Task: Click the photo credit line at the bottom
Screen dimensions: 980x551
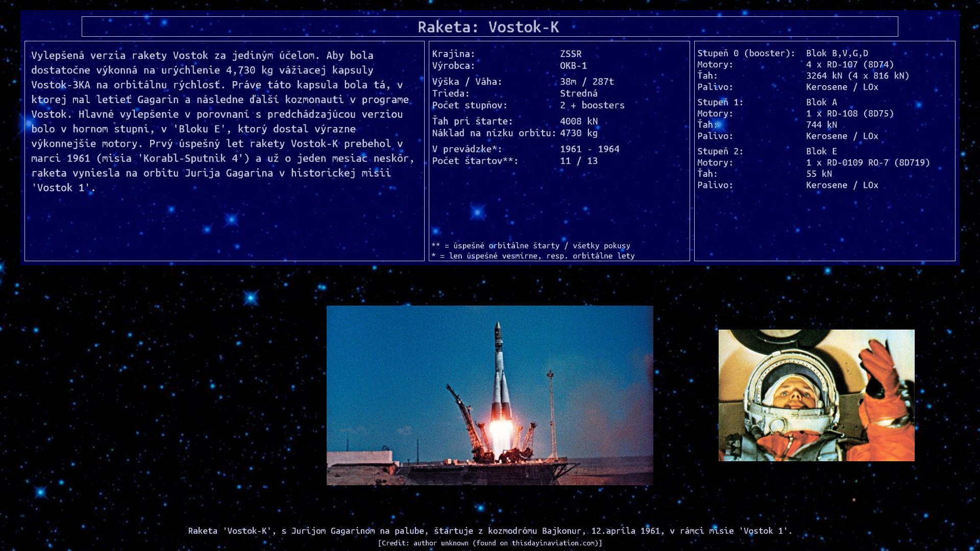Action: 489,543
